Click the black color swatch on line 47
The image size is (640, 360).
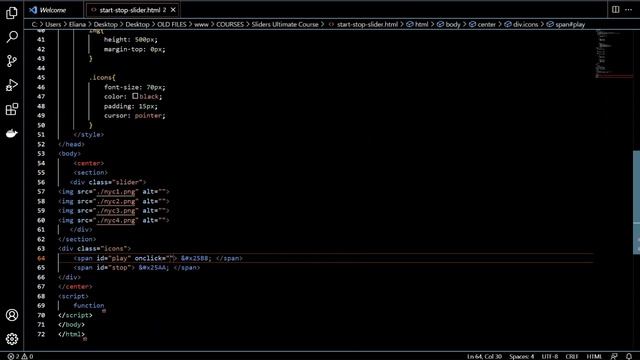click(x=135, y=96)
